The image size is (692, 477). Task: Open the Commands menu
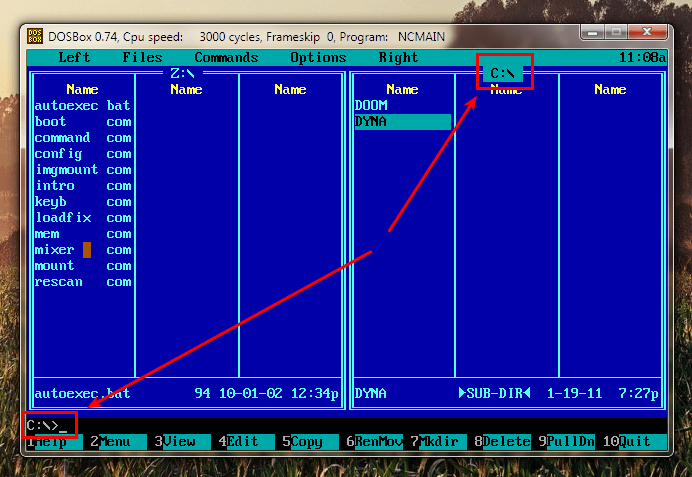coord(226,57)
